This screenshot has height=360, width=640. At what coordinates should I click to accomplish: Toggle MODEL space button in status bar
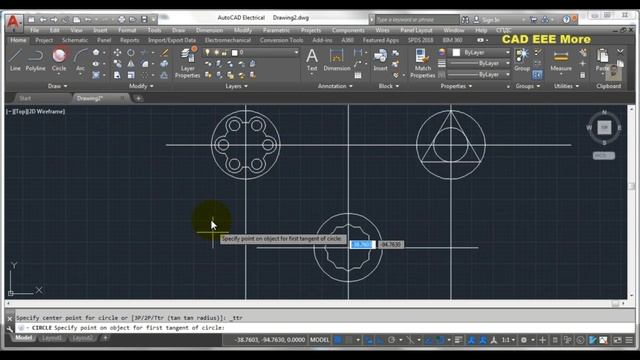pyautogui.click(x=319, y=340)
